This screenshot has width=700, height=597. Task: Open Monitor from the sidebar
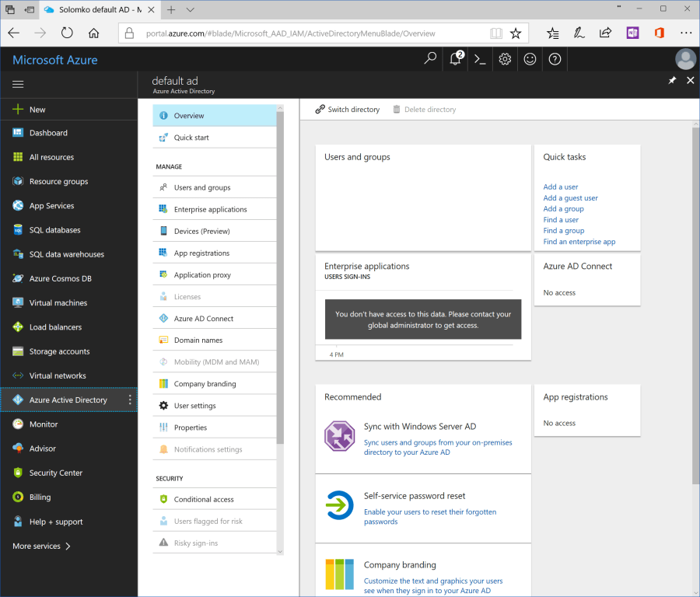[68, 424]
